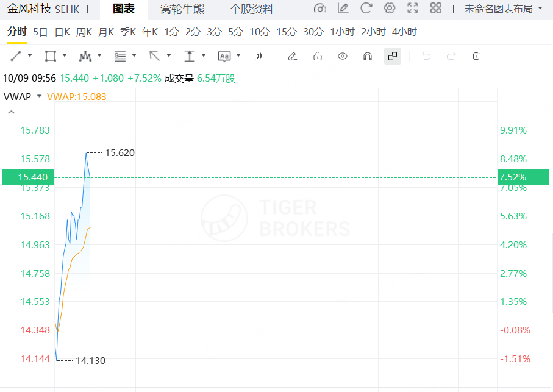
Task: Open chart settings gear icon
Action: point(390,9)
